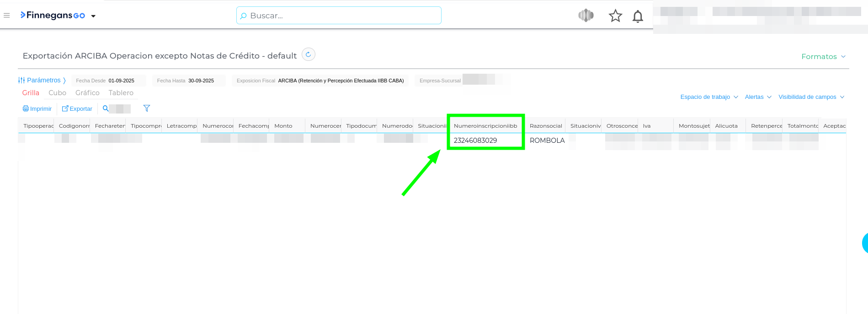Click the Exportar button
The image size is (868, 314).
point(77,109)
